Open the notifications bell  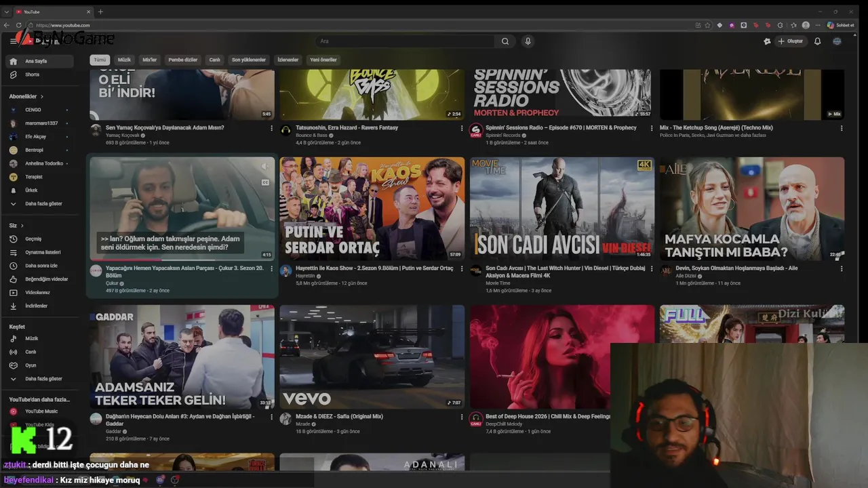817,41
